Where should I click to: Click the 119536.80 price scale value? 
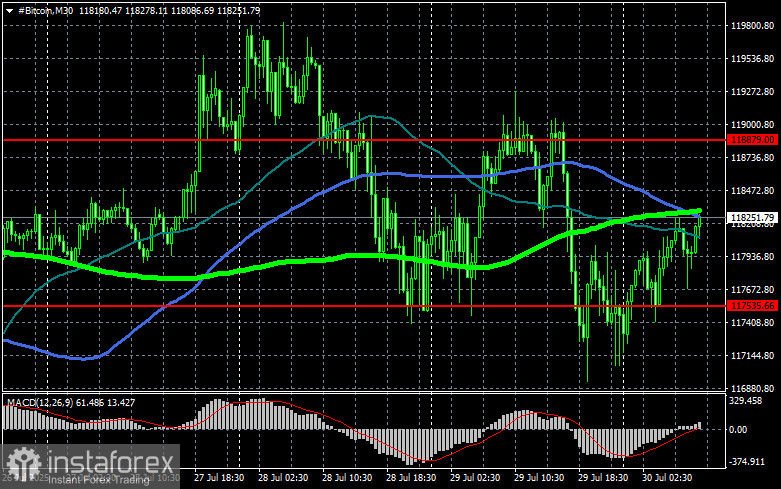click(x=752, y=59)
